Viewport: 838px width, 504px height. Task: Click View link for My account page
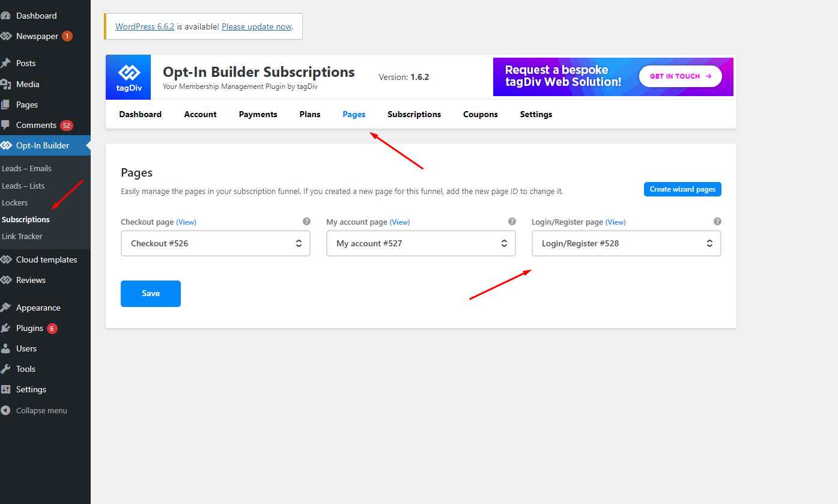(400, 222)
